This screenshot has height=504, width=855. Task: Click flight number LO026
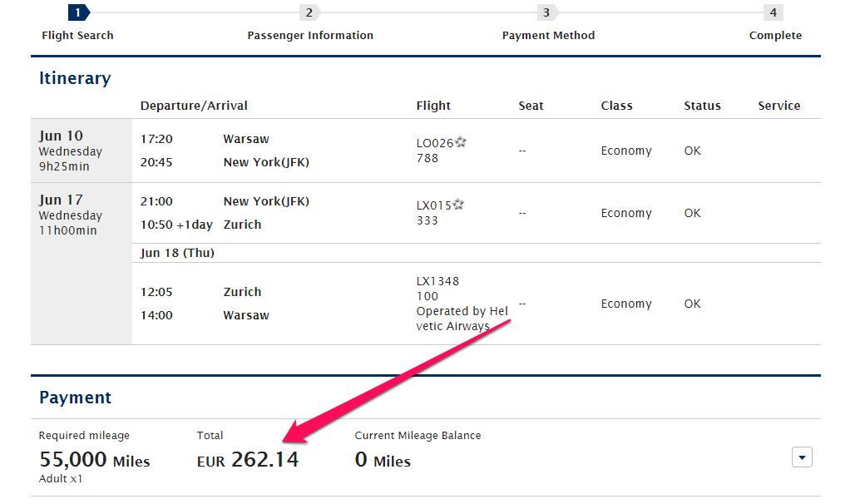pos(435,143)
